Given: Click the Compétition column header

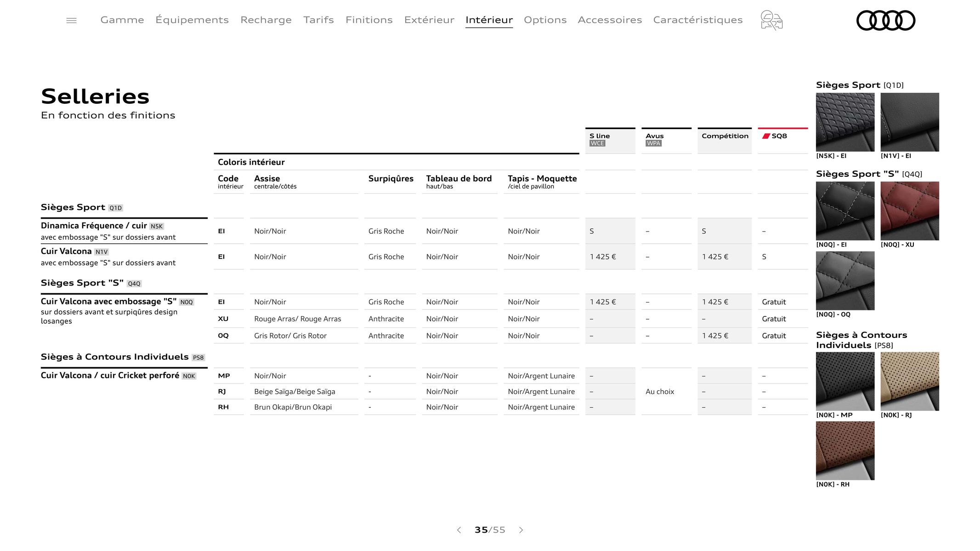Looking at the screenshot, I should (725, 140).
